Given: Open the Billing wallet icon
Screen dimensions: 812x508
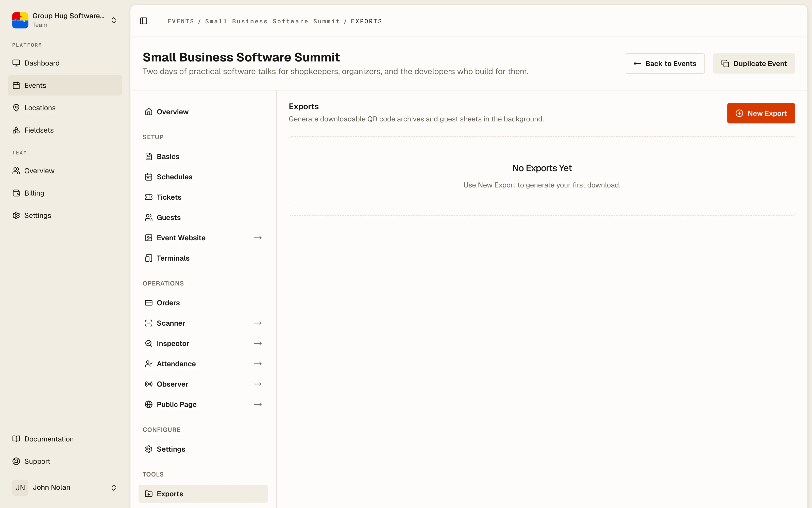Looking at the screenshot, I should click(x=16, y=193).
